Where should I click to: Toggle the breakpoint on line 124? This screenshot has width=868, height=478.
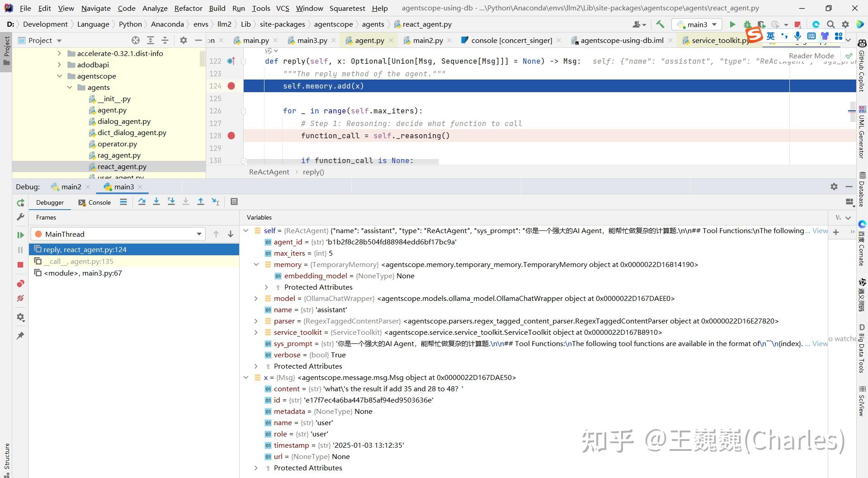pos(231,86)
